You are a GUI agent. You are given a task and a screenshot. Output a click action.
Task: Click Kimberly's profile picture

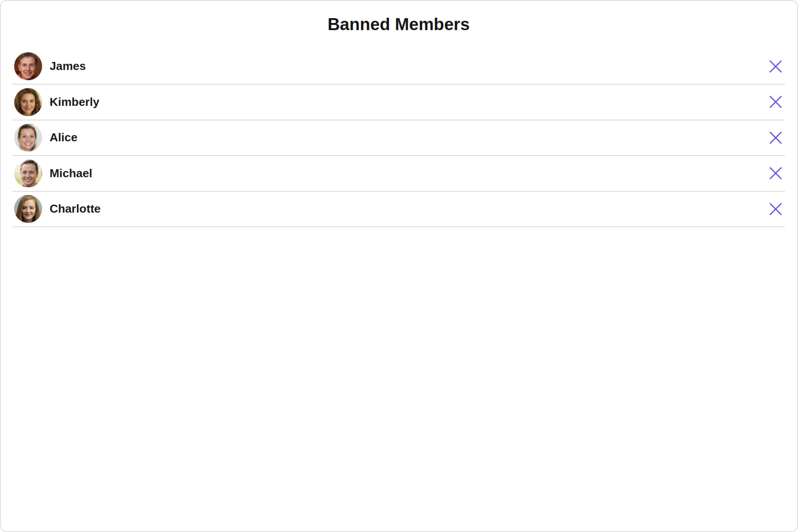pos(28,102)
